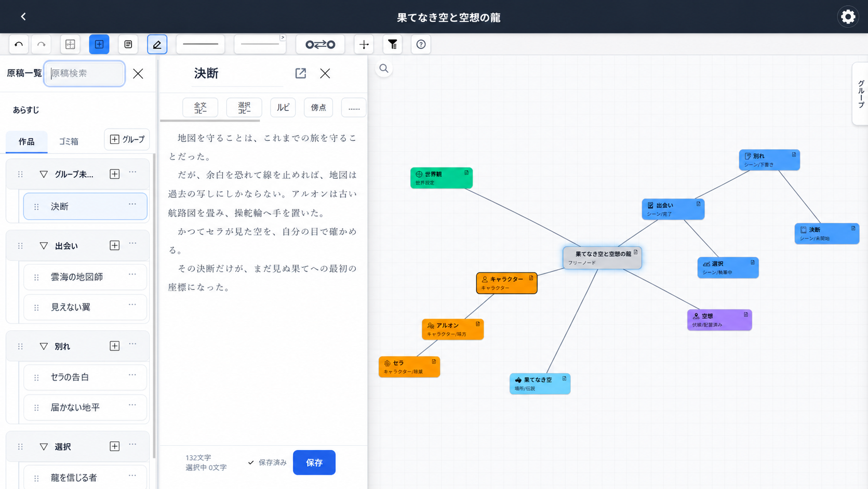The width and height of the screenshot is (868, 489).
Task: Open the 決断 editor in a new window
Action: tap(301, 73)
